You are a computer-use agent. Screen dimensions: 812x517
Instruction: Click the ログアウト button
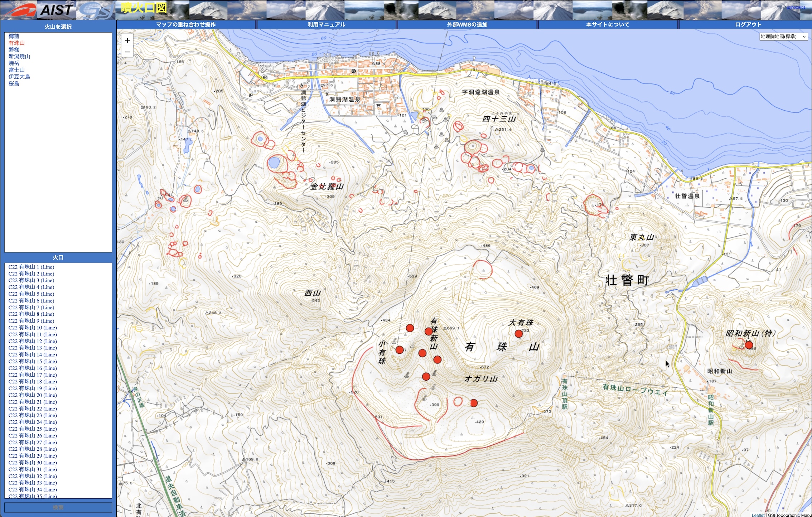[748, 24]
